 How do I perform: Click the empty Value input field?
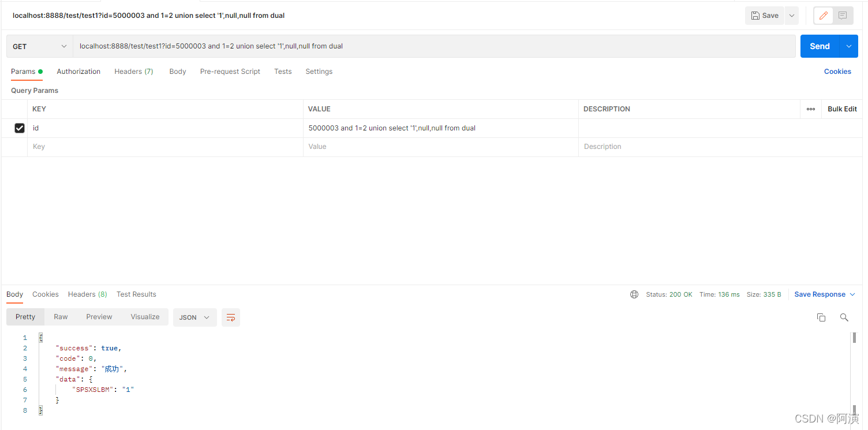tap(440, 147)
